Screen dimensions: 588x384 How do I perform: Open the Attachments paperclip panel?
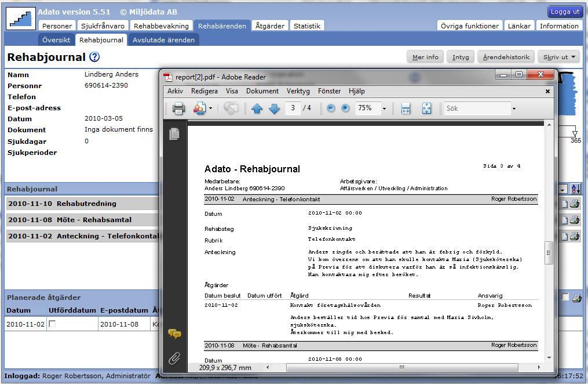(x=174, y=358)
